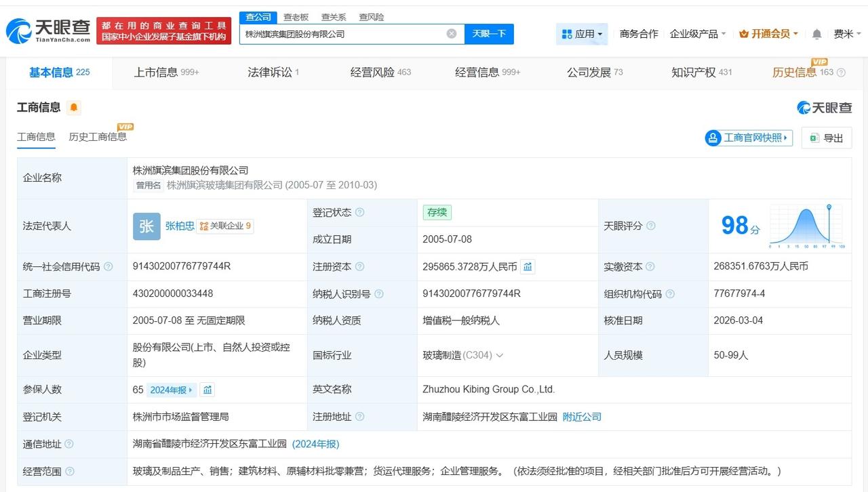Click the 导出 export button

click(x=826, y=138)
